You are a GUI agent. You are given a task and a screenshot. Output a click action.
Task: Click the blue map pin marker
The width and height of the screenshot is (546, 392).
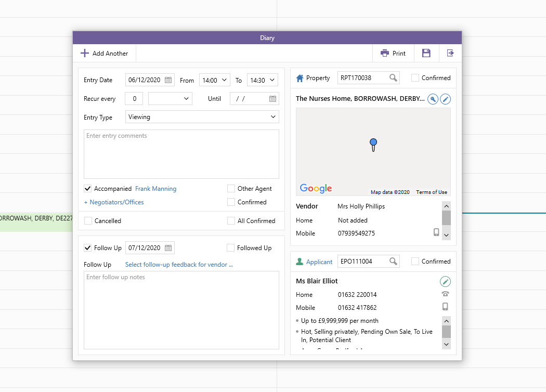coord(373,145)
